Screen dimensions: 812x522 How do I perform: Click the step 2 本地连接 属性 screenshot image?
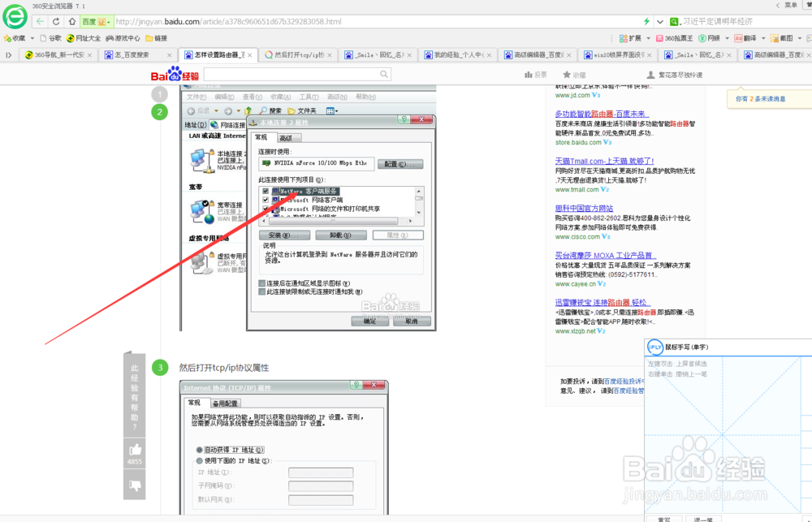308,208
